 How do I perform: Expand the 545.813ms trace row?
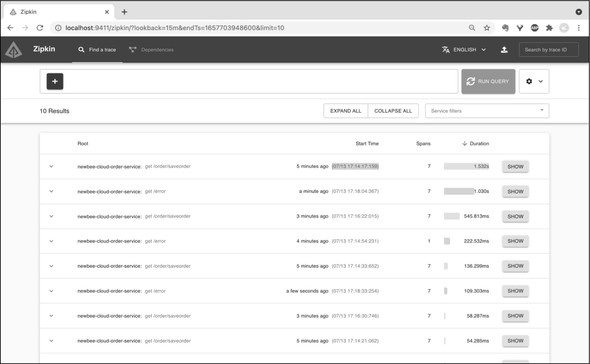click(51, 216)
